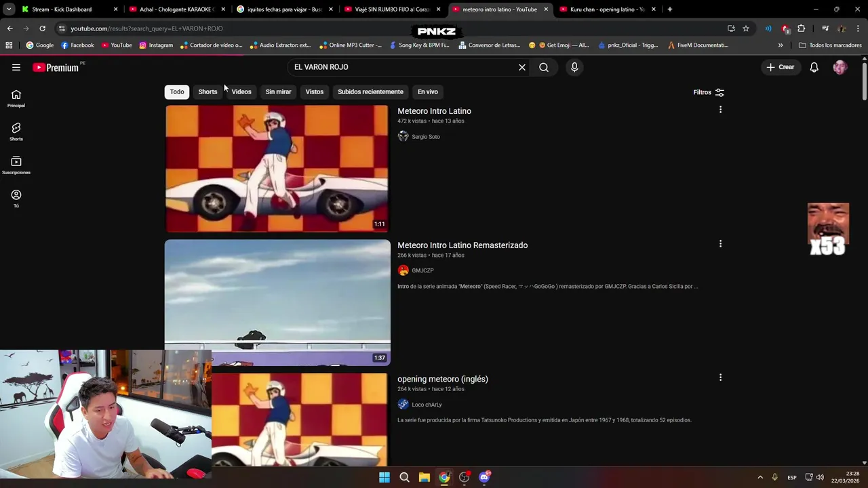Screen dimensions: 868x488
Task: Open the Chrome tab search dropdown
Action: click(9, 9)
